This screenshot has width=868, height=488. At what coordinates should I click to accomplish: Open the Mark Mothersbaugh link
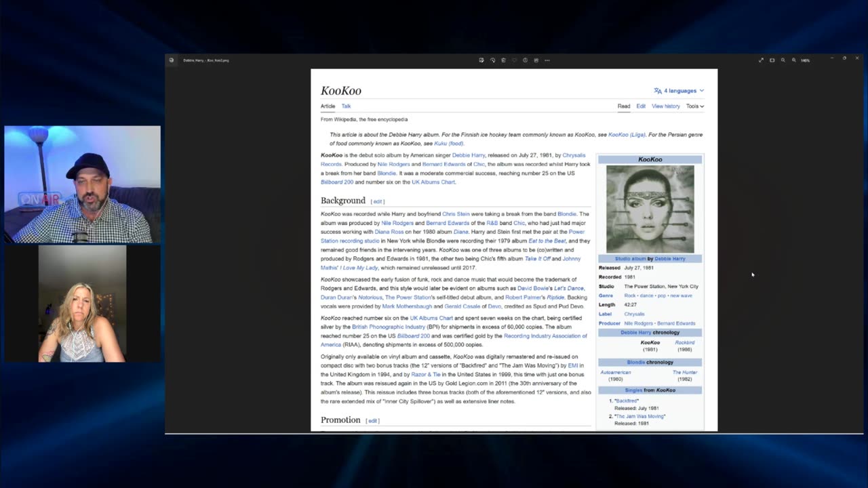[406, 306]
